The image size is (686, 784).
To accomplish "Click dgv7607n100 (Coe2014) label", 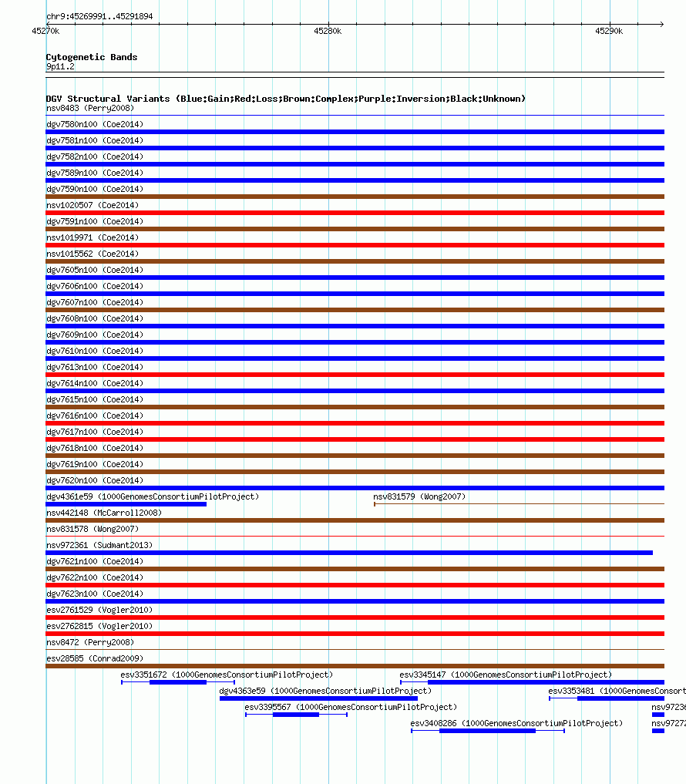I will (x=95, y=302).
